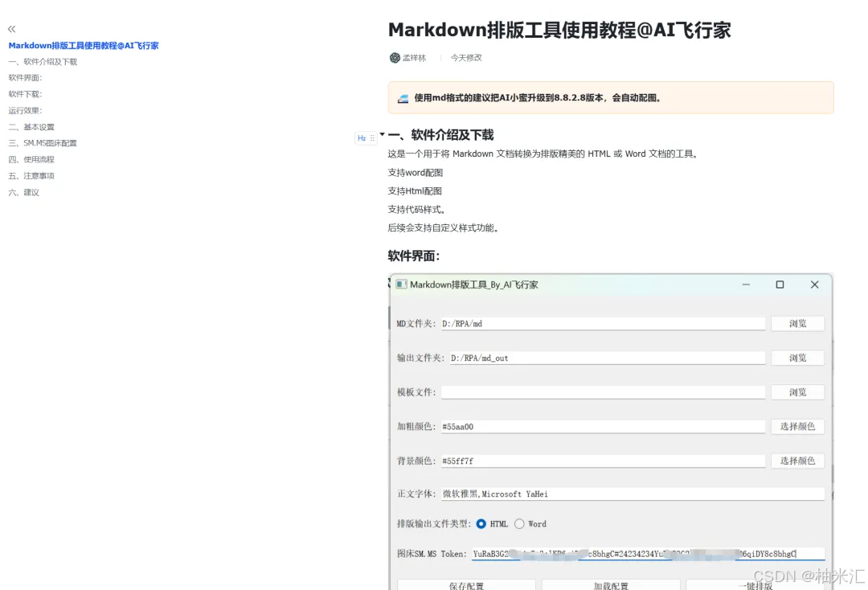Click the 背景颜色 value field #55ff7f

pyautogui.click(x=603, y=461)
